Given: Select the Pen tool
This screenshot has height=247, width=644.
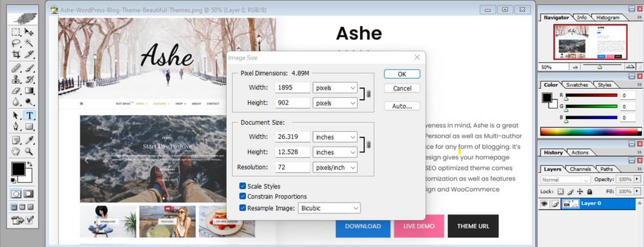Looking at the screenshot, I should (x=16, y=126).
